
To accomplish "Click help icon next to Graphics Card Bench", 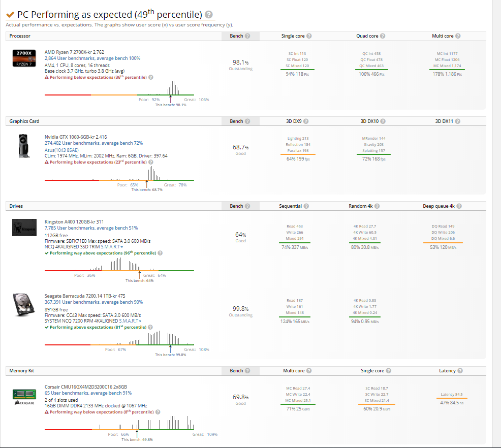I will [247, 121].
